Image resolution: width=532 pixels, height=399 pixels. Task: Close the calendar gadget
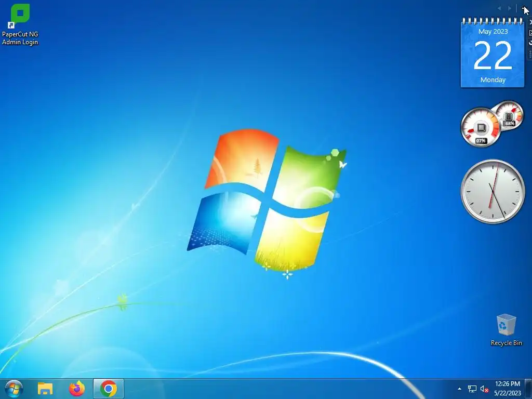coord(529,22)
